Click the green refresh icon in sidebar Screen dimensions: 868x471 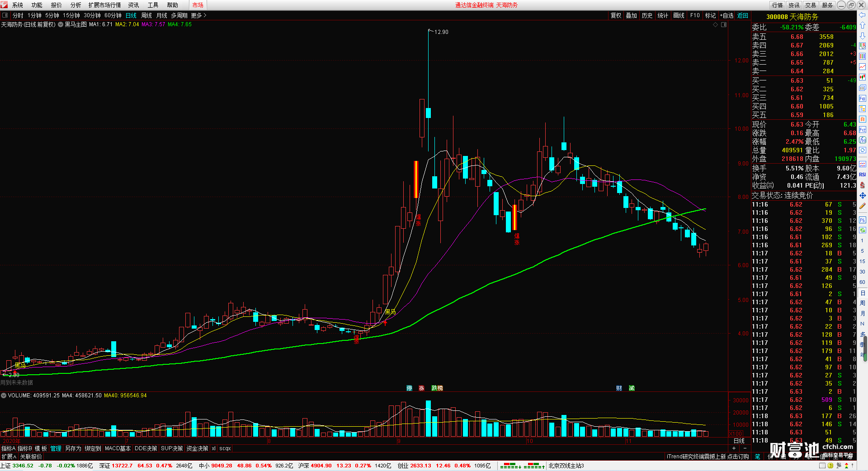click(862, 230)
